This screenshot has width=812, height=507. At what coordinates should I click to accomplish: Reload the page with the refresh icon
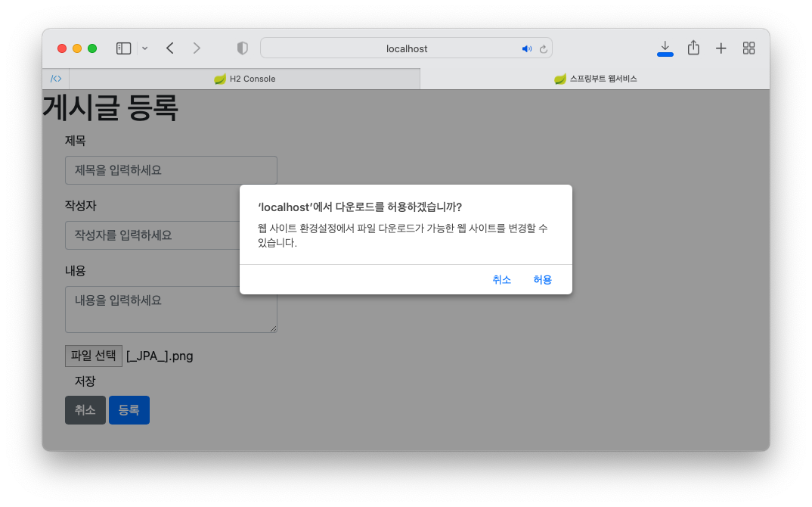(543, 48)
